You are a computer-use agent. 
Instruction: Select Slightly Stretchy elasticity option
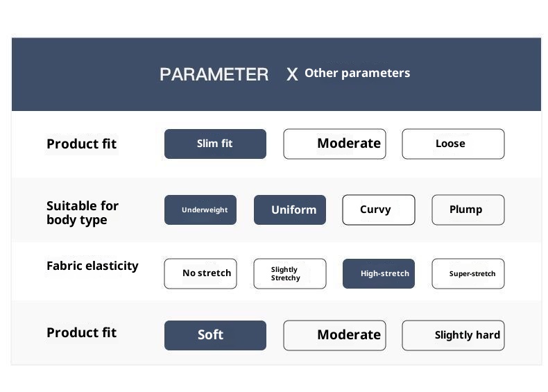[x=290, y=273]
